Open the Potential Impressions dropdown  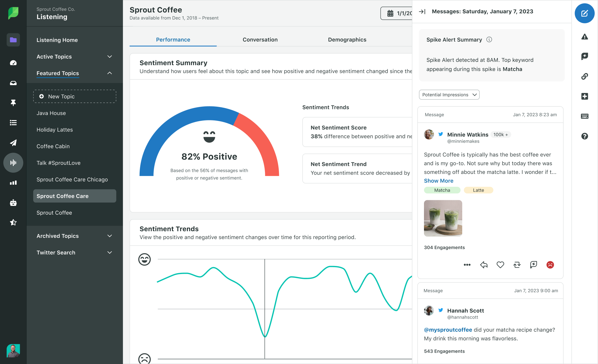point(449,94)
